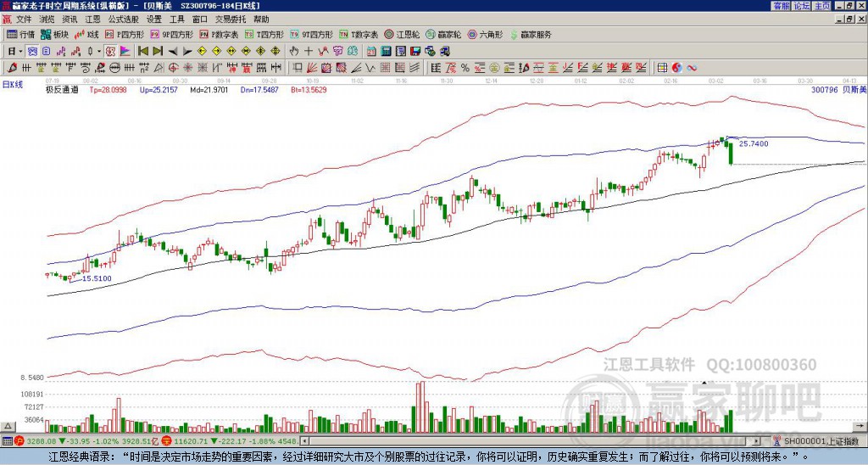Open the 9P四方形 tool

(x=172, y=34)
